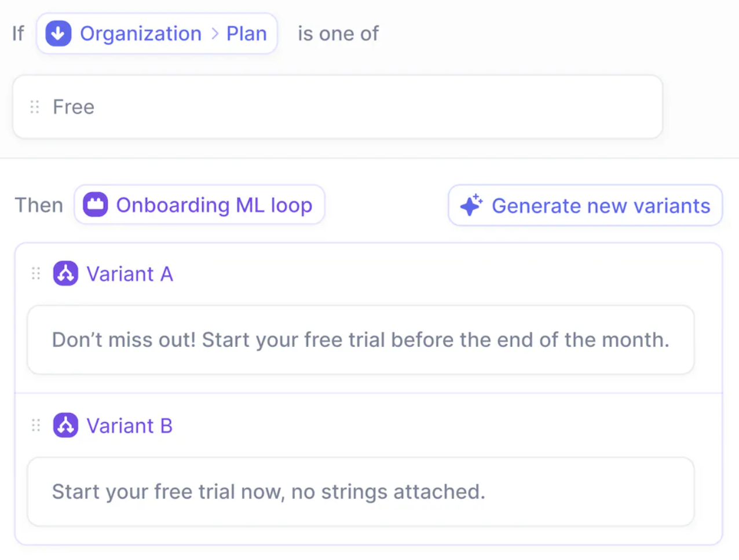Screen dimensions: 739x560
Task: Click the sparkle icon for generating variants
Action: tap(471, 206)
